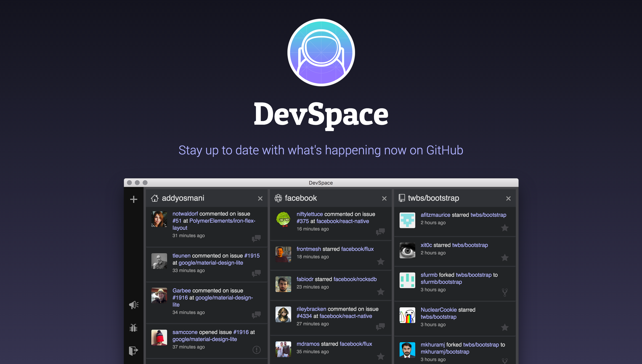The image size is (642, 364).
Task: Click the DevSpace astronaut logo
Action: pyautogui.click(x=321, y=53)
